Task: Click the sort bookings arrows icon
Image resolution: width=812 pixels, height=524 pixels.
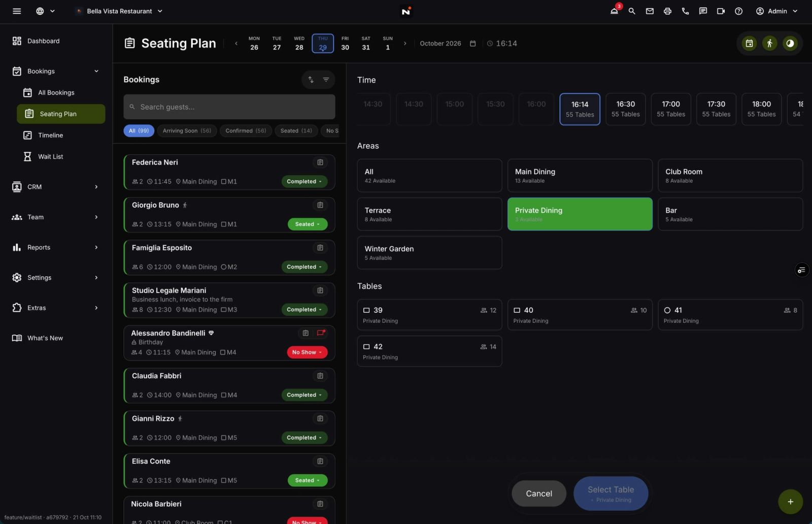Action: point(311,80)
